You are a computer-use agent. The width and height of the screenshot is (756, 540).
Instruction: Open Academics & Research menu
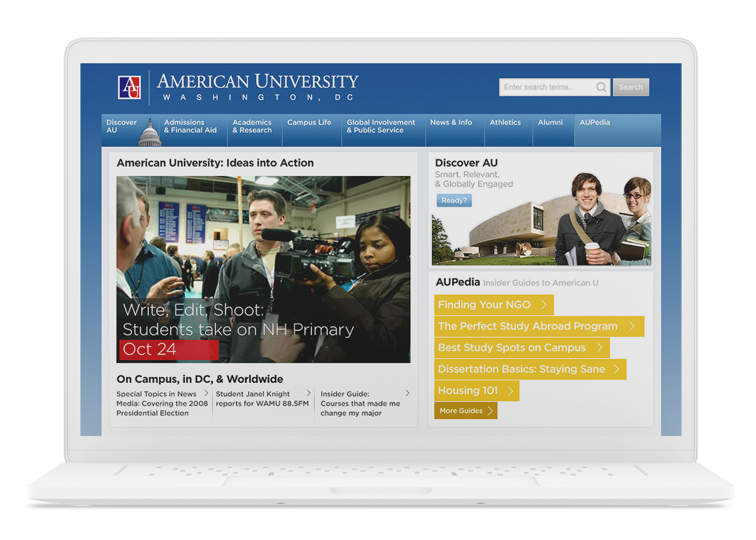click(x=252, y=126)
